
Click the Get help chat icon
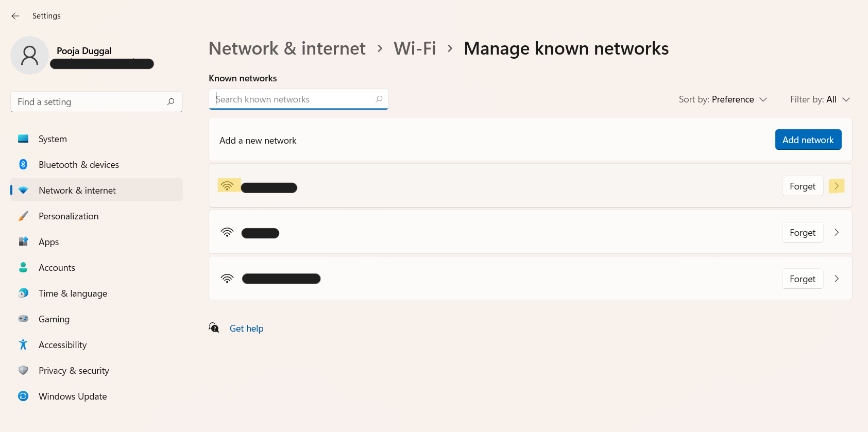(214, 328)
